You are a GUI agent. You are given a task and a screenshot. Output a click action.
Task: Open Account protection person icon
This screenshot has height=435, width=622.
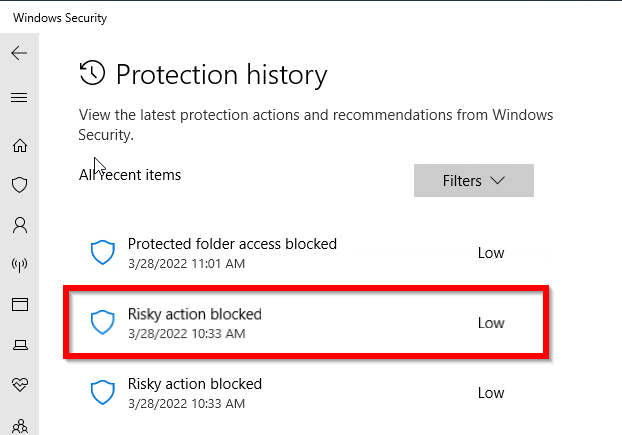coord(19,225)
